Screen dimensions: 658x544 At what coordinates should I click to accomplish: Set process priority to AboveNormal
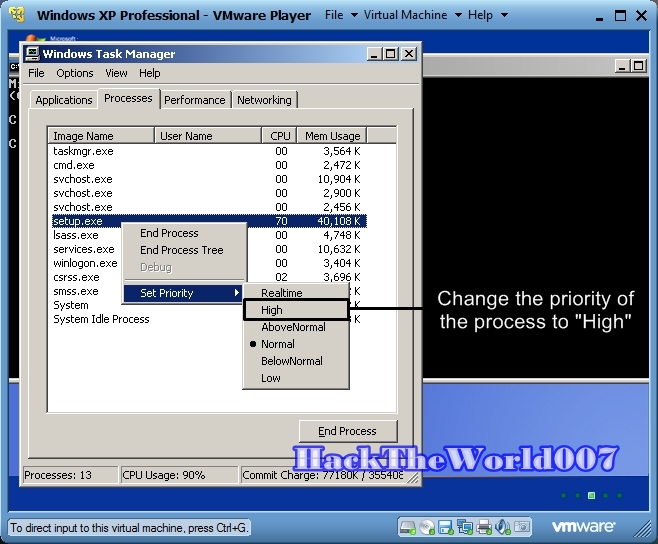coord(296,327)
